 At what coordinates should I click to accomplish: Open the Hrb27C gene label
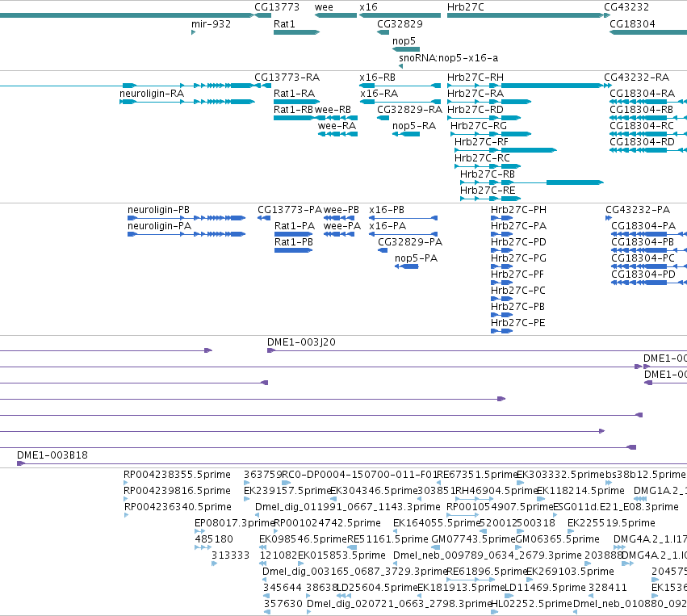465,7
